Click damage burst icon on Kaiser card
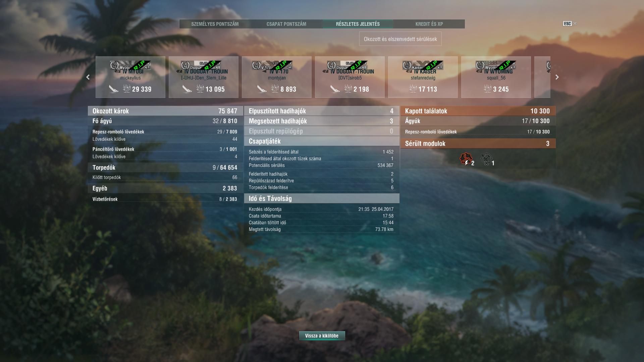Screen dimensions: 644x362 [x=413, y=89]
